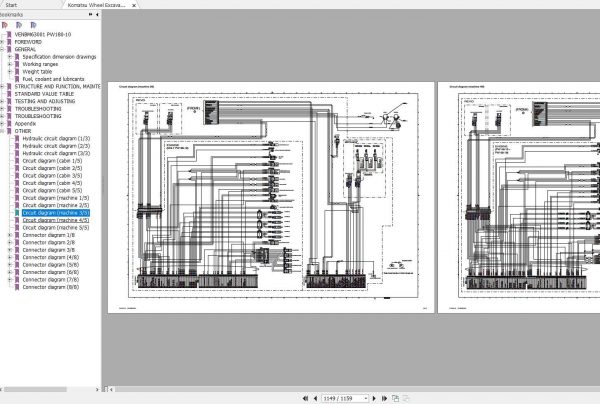
Task: Open Circuit diagram (cabin 3/5) bookmark
Action: 52,176
